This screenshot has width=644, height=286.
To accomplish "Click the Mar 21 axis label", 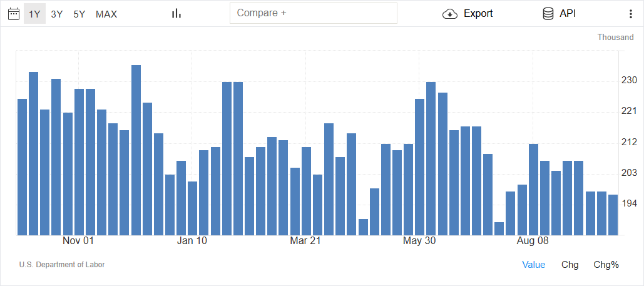I will (305, 241).
